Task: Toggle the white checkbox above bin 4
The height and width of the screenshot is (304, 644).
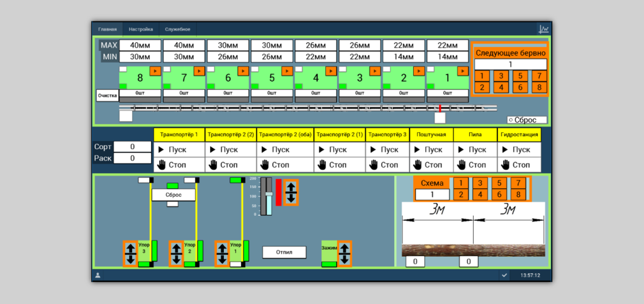Action: click(299, 69)
